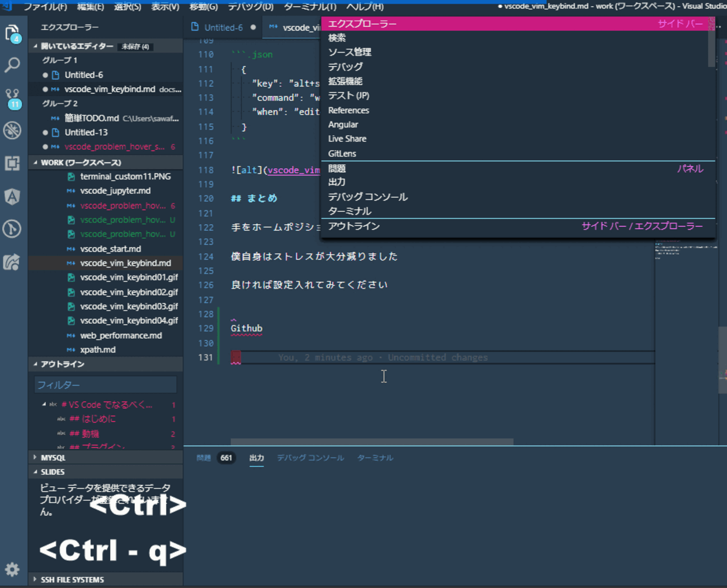Select GitLens in the view picker list
Image resolution: width=727 pixels, height=588 pixels.
342,154
